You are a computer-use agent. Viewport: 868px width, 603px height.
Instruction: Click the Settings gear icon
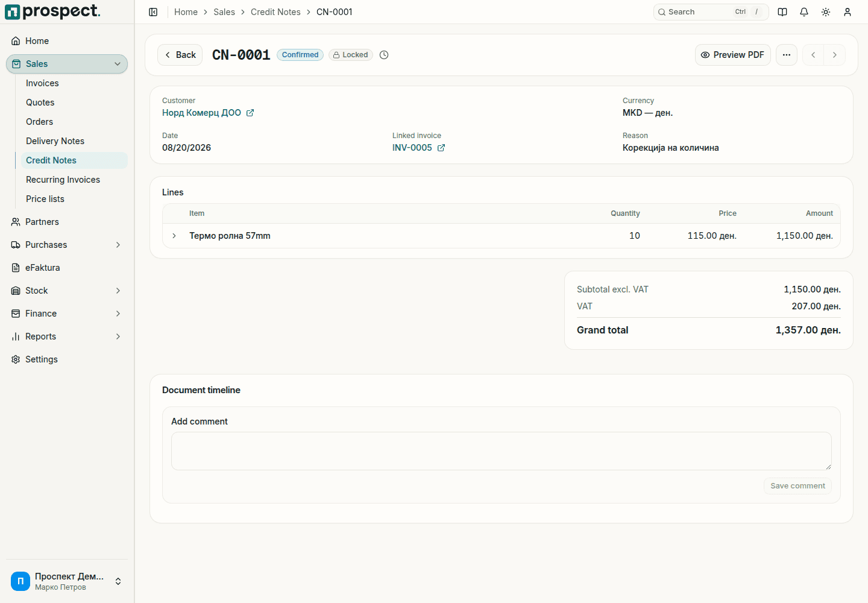16,359
